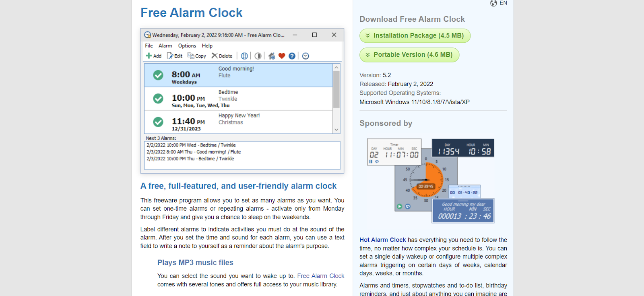Click the reset icon on white Timer widget
The image size is (644, 296).
(377, 161)
